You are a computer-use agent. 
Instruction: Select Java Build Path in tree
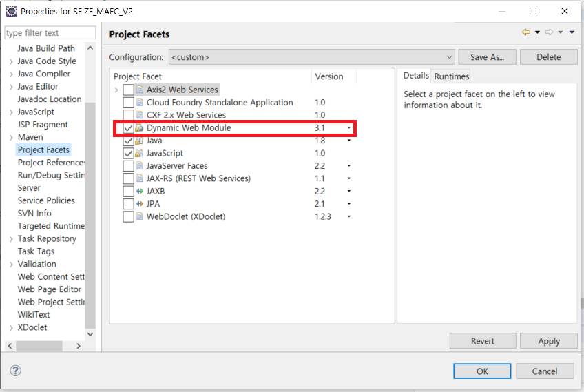click(46, 48)
